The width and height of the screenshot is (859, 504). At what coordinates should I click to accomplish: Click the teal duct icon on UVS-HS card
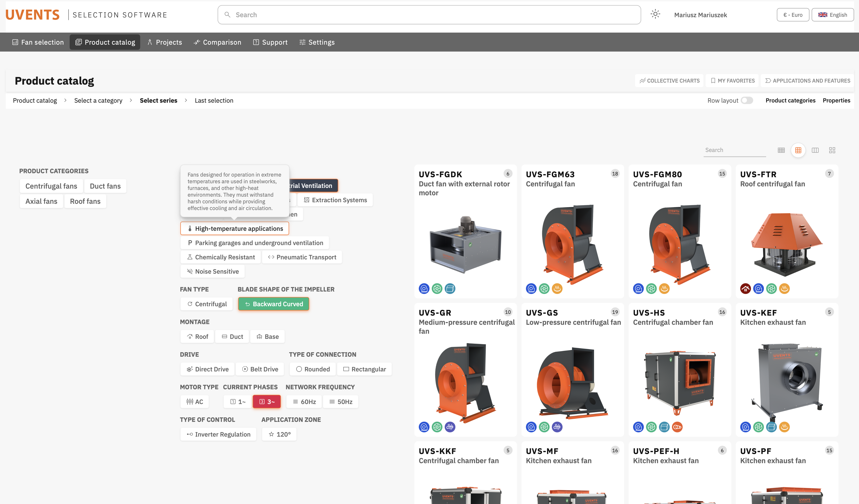[x=664, y=427]
